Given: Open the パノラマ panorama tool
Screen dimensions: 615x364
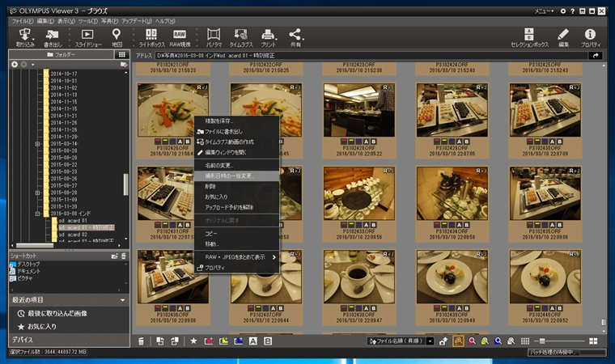Looking at the screenshot, I should click(214, 38).
